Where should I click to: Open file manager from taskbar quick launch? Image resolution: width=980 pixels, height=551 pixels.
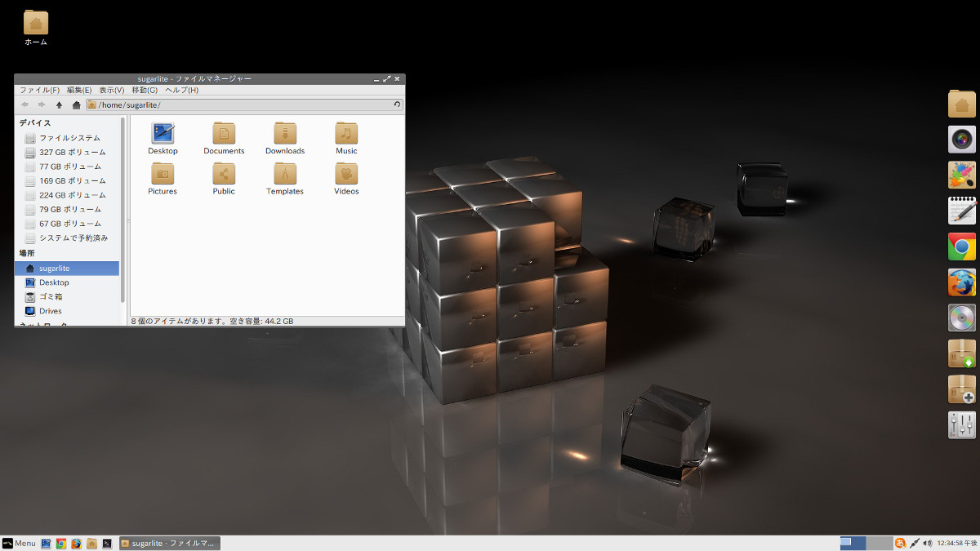point(91,543)
